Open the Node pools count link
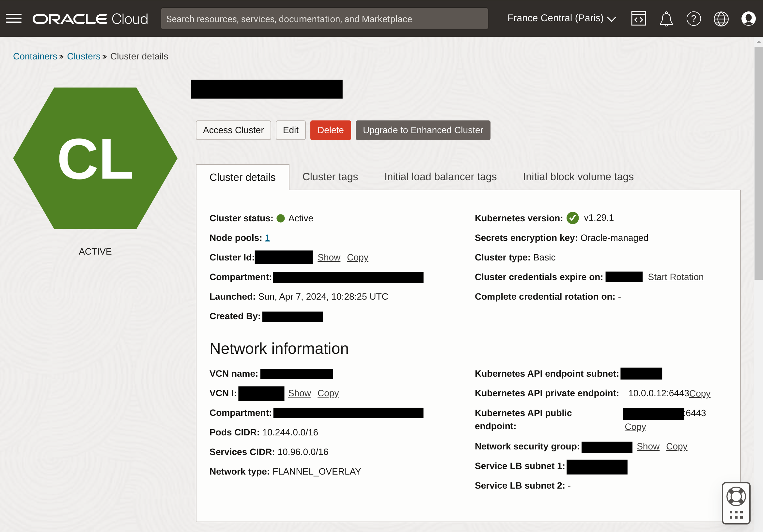Image resolution: width=763 pixels, height=532 pixels. [x=267, y=238]
